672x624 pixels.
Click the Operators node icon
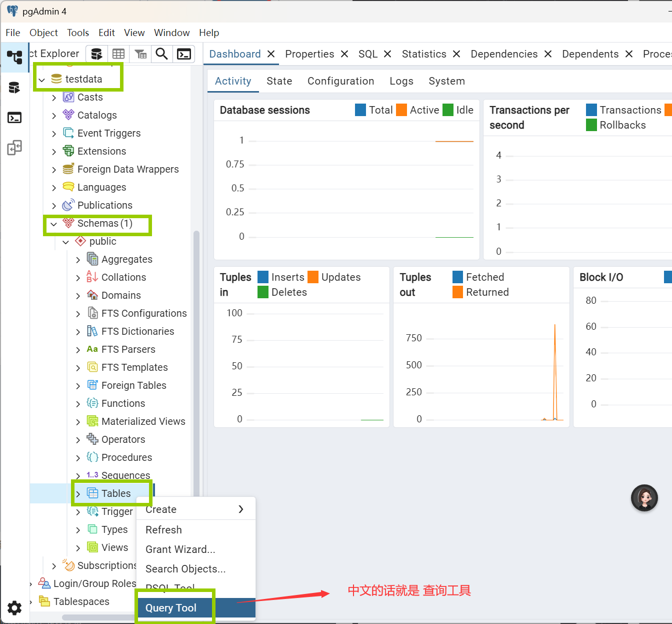pos(92,439)
